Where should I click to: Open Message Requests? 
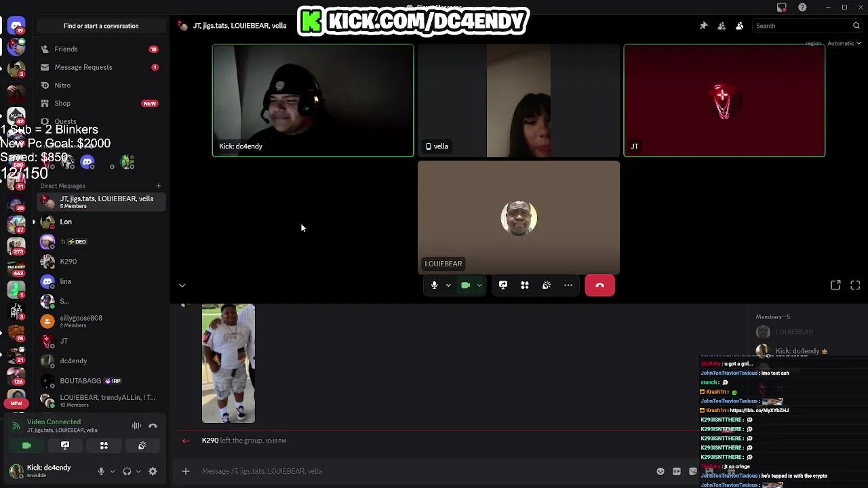[x=101, y=67]
